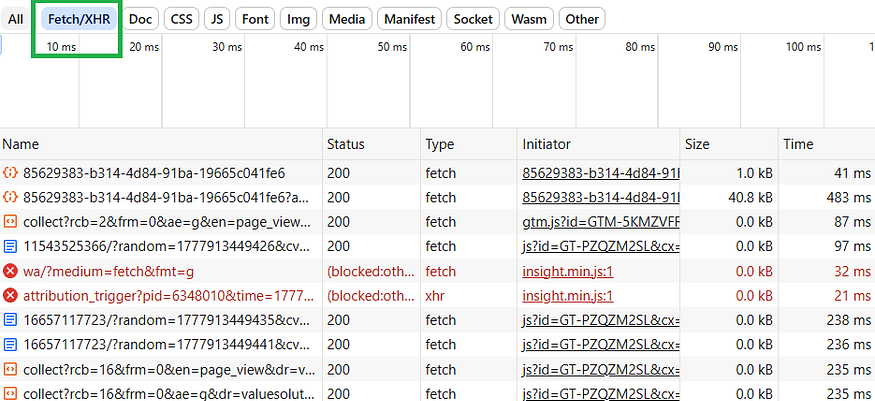Click error icon of wa/?medium=fetch request
This screenshot has height=401, width=875.
point(10,272)
